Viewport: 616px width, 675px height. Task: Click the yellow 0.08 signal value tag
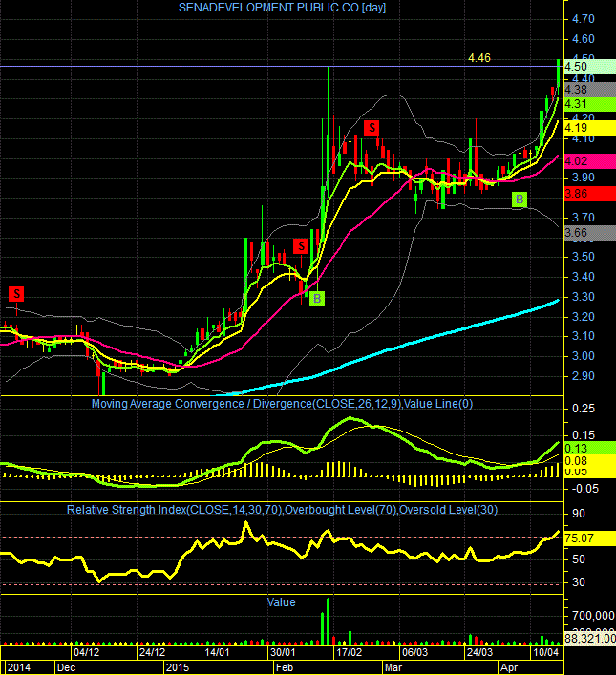(589, 461)
